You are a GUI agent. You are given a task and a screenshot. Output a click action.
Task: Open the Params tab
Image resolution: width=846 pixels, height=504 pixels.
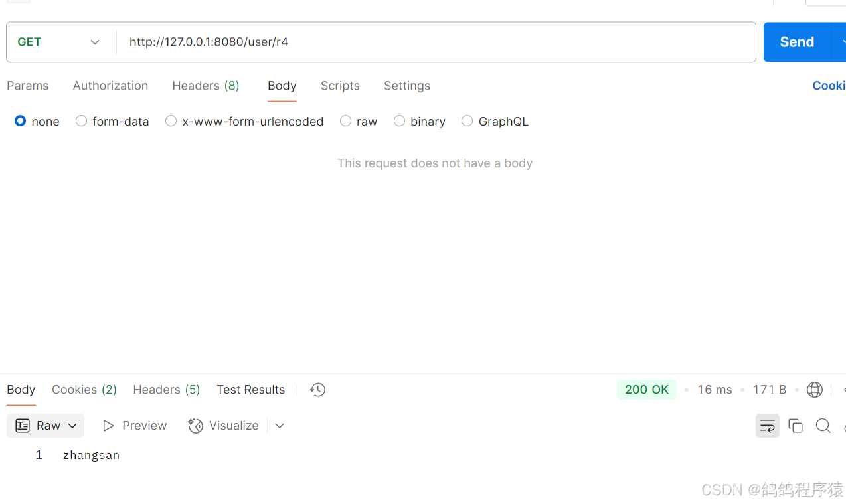point(28,86)
